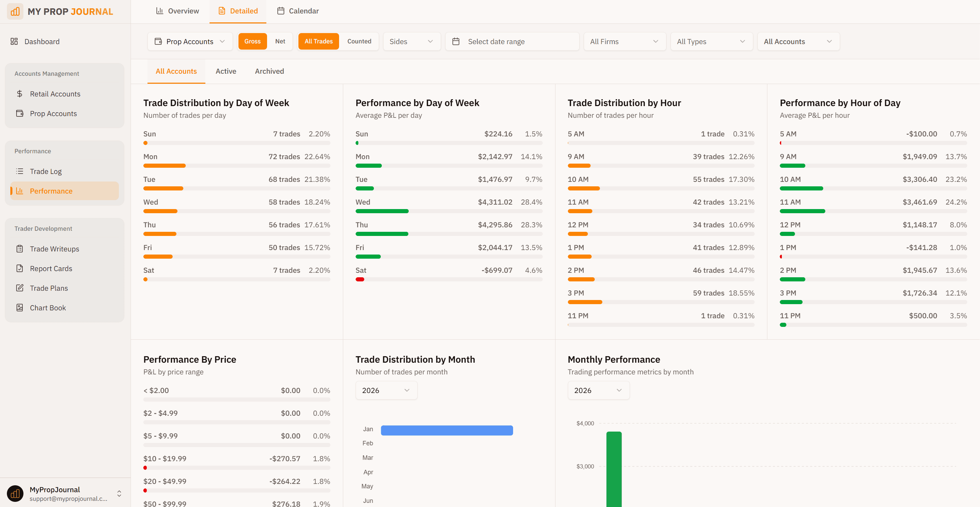Click the 1 PM '-$141.28' value
Viewport: 980px width, 507px height.
point(921,248)
